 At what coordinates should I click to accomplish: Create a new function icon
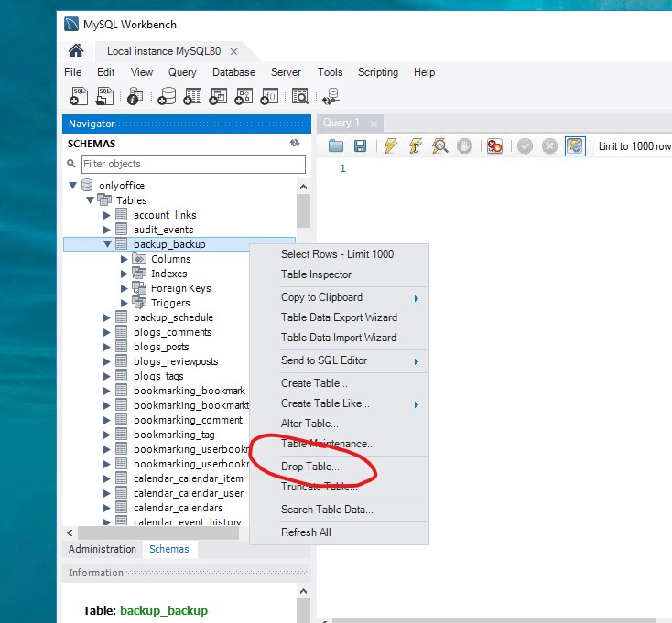(x=269, y=96)
